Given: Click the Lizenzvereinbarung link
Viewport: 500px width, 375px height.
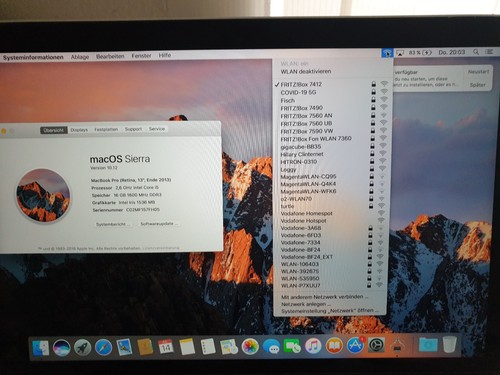Looking at the screenshot, I should [161, 248].
